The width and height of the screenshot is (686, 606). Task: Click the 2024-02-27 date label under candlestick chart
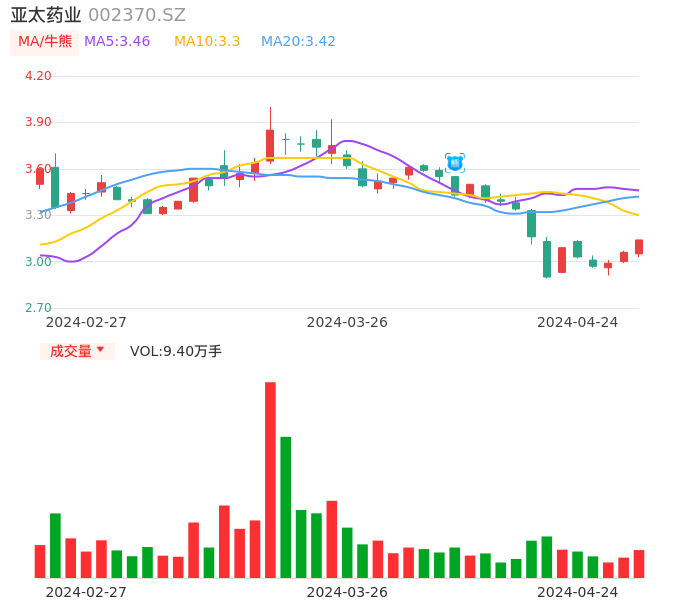[86, 322]
